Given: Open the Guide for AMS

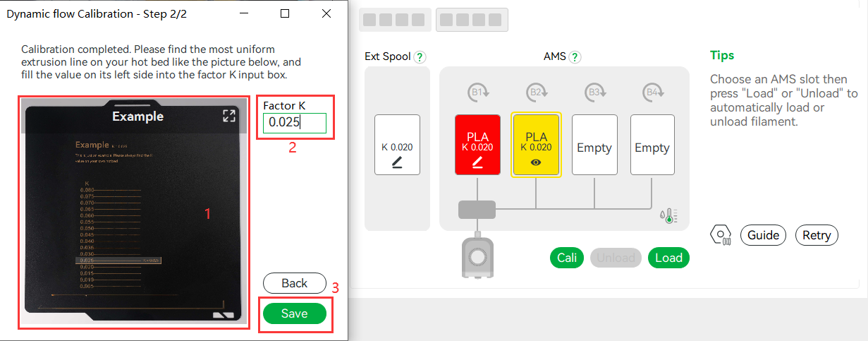Looking at the screenshot, I should pos(764,235).
